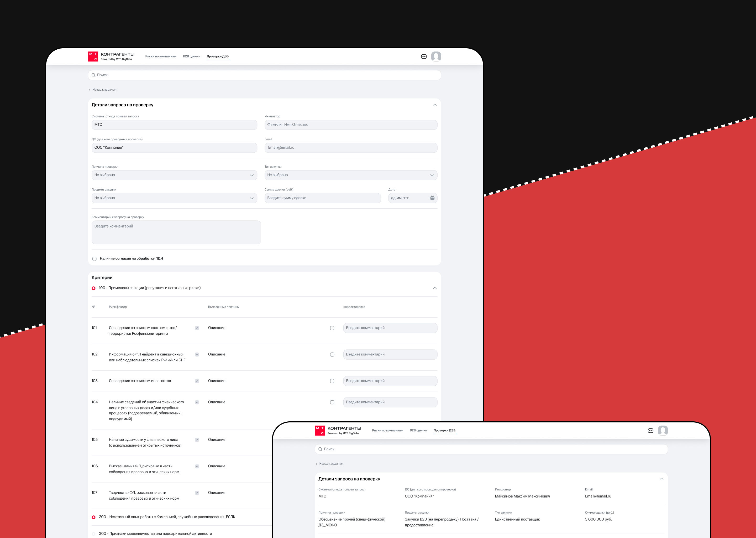Open the mail envelope icon in top header
Image resolution: width=756 pixels, height=538 pixels.
click(x=424, y=57)
